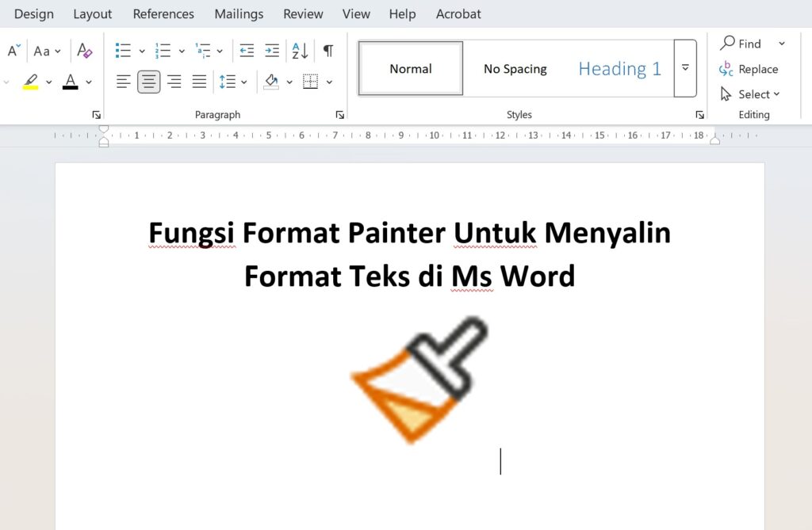
Task: Click the Increase Indent icon
Action: pos(272,51)
